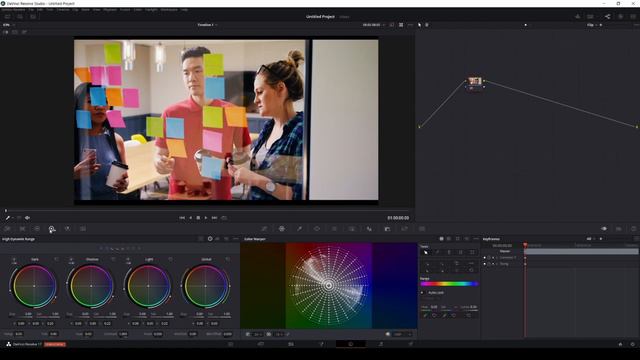
Task: Open the Blur palette
Action: click(x=369, y=229)
